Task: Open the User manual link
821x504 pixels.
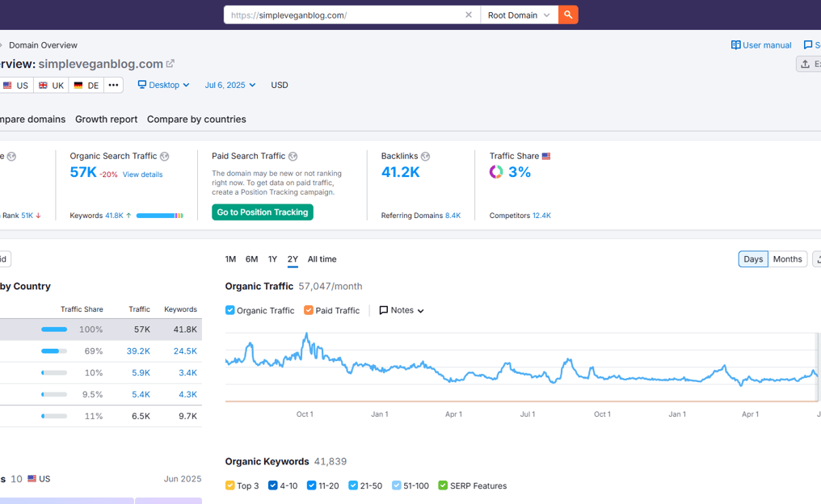Action: tap(761, 45)
